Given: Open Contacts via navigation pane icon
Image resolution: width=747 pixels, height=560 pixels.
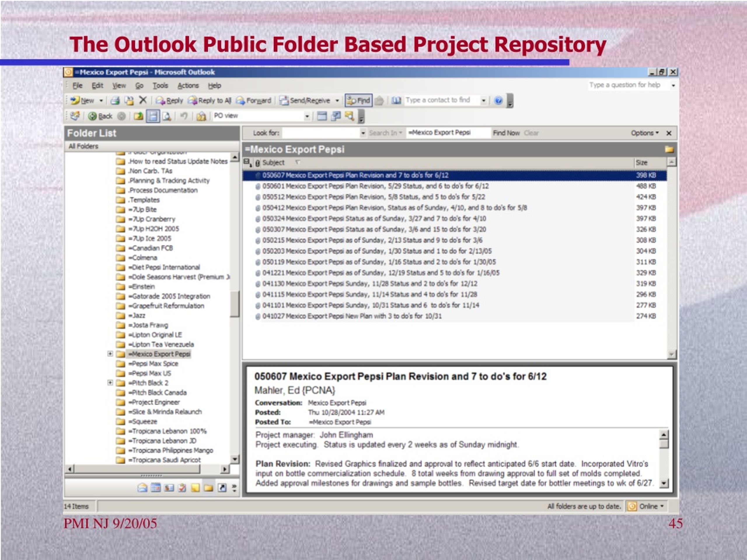Looking at the screenshot, I should (x=169, y=488).
